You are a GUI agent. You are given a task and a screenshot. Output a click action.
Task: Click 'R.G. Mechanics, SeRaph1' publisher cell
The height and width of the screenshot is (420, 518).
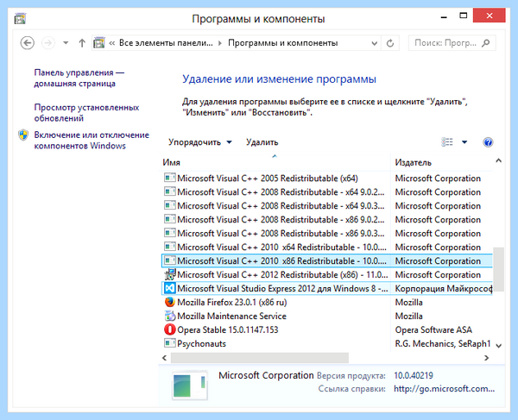point(443,344)
